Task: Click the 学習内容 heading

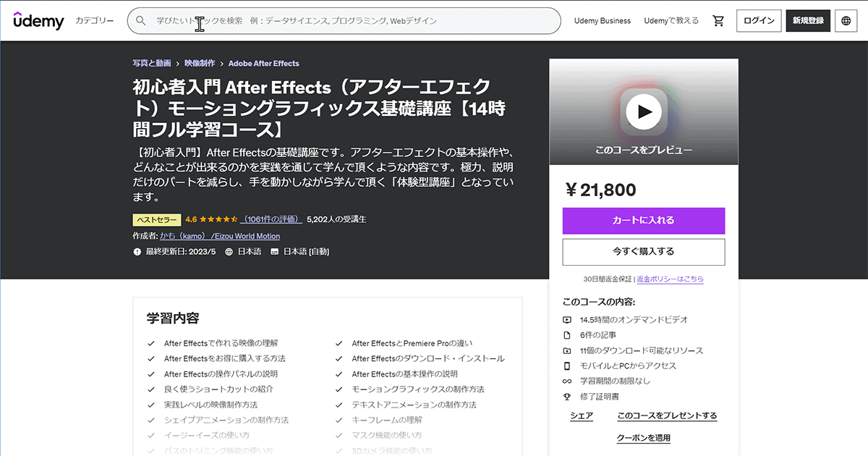Action: tap(173, 318)
